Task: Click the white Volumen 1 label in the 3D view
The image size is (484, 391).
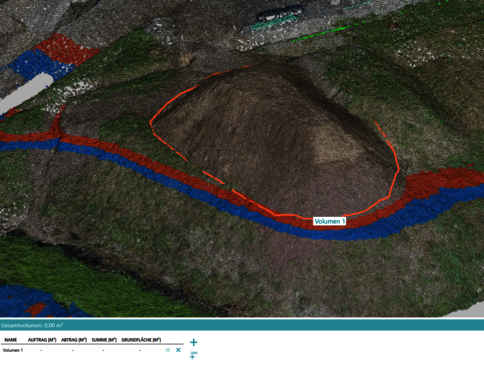Action: coord(329,221)
